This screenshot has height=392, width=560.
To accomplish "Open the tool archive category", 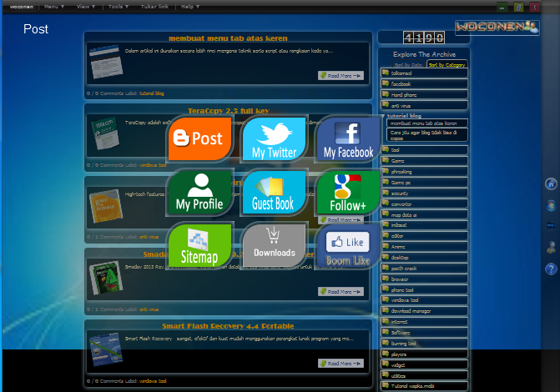I will coord(424,150).
